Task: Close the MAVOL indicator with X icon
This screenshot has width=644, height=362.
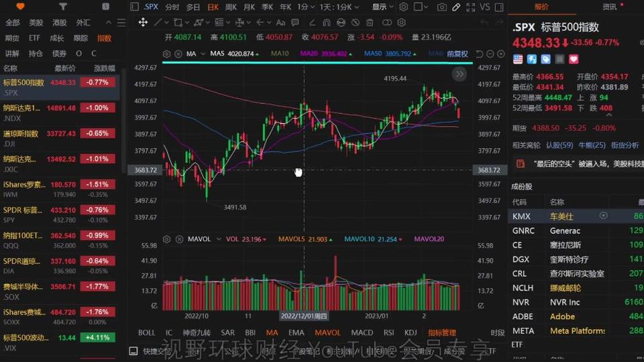Action: coord(180,239)
